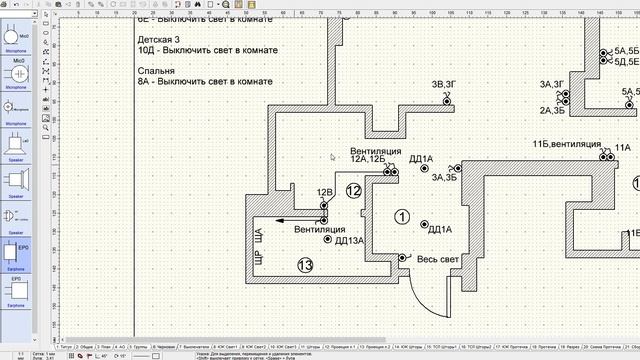Viewport: 640px width, 360px height.
Task: Click the circled room number 13
Action: tap(305, 265)
